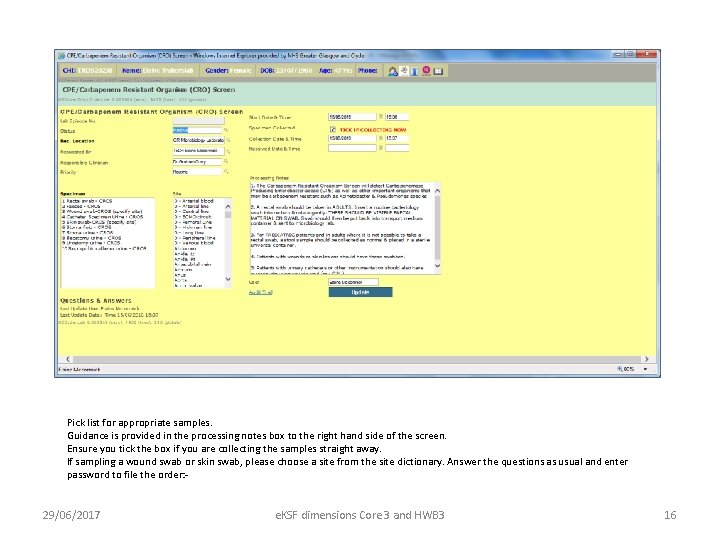Select 'Skin swab-CROS (specify site)' in Specimen list
This screenshot has height=540, width=720.
point(99,222)
